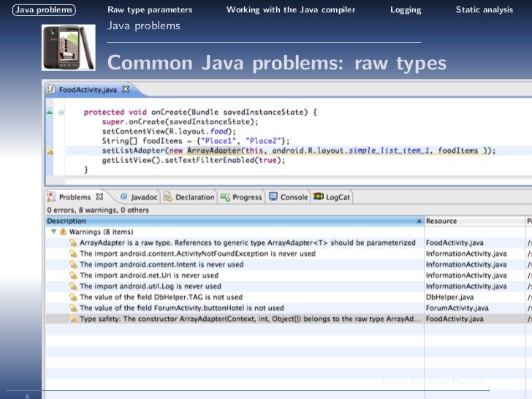
Task: Select the FoodActivity.java editor tab
Action: click(88, 90)
